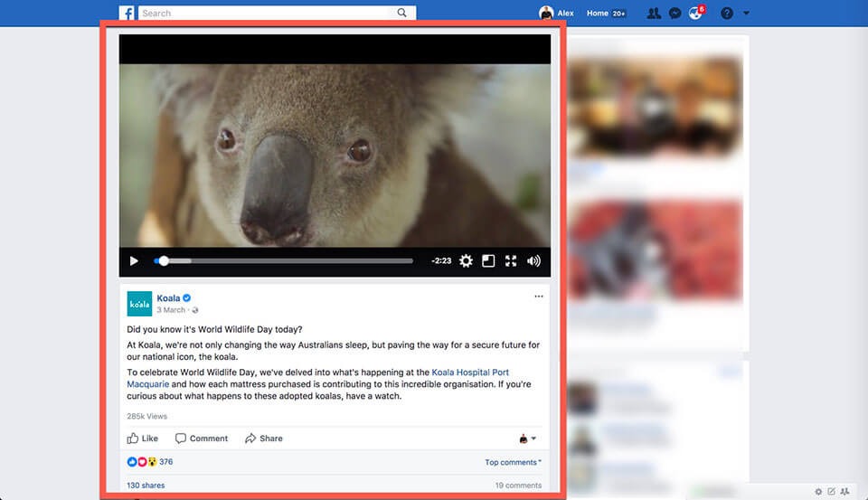Open chat settings gear at bottom right
Viewport: 868px width, 500px height.
(818, 491)
